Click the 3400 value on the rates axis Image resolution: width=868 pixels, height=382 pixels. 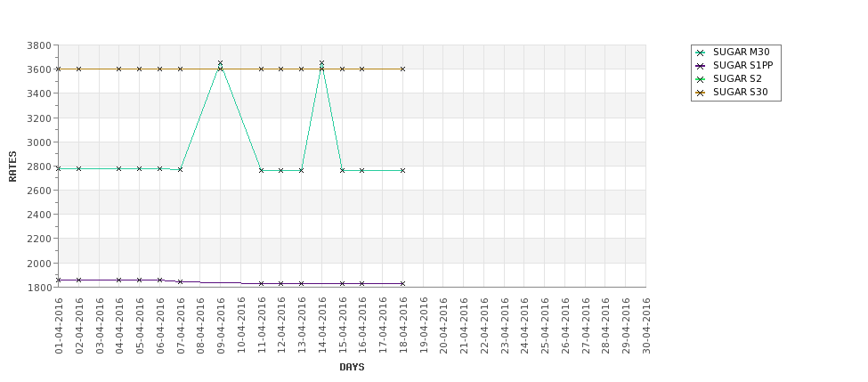coord(39,93)
